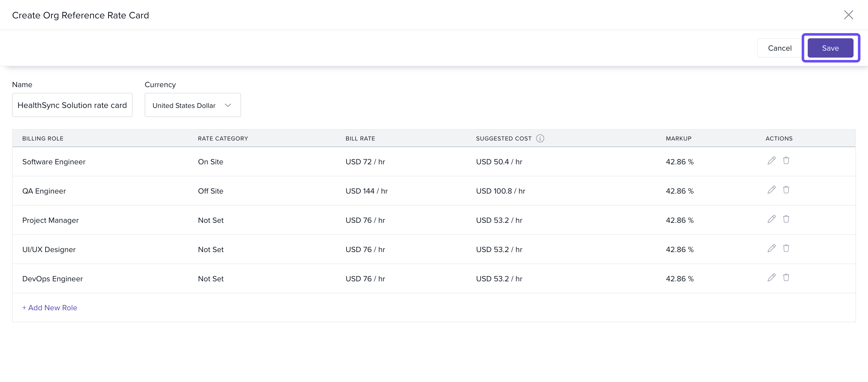
Task: Open the Currency dropdown
Action: [x=192, y=105]
